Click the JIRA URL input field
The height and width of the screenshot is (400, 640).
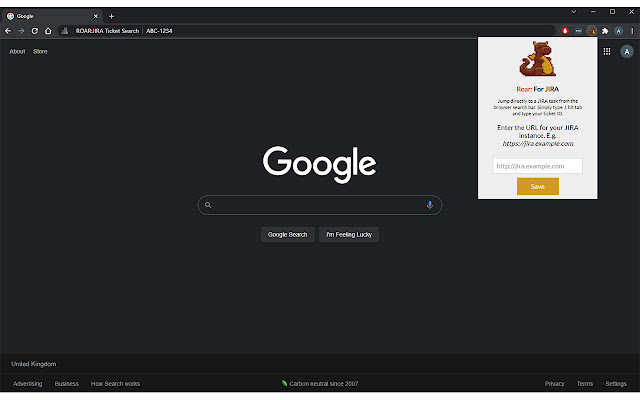point(538,166)
